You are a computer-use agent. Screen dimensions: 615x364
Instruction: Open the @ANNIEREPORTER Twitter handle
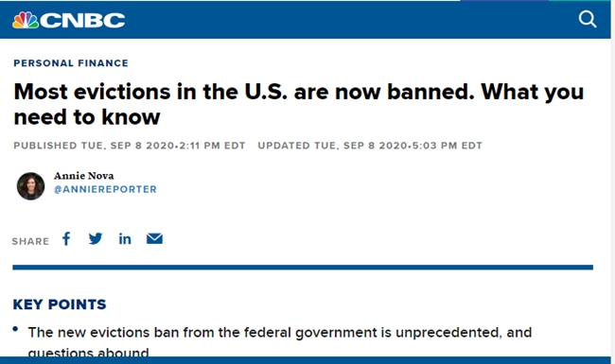pyautogui.click(x=105, y=189)
